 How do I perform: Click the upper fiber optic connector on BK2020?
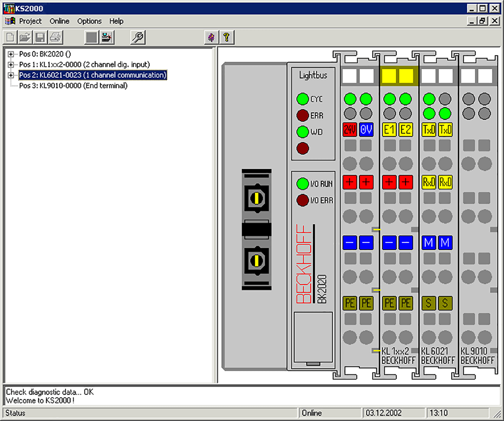(257, 198)
